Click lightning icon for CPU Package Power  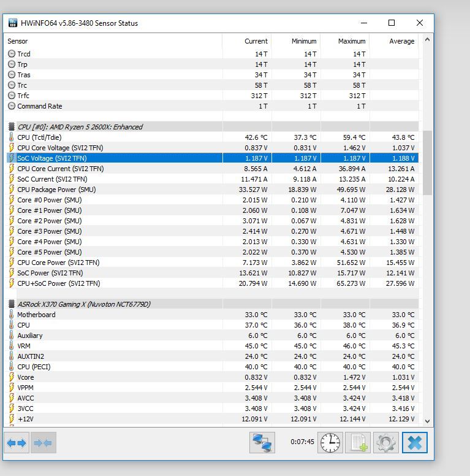(12, 190)
